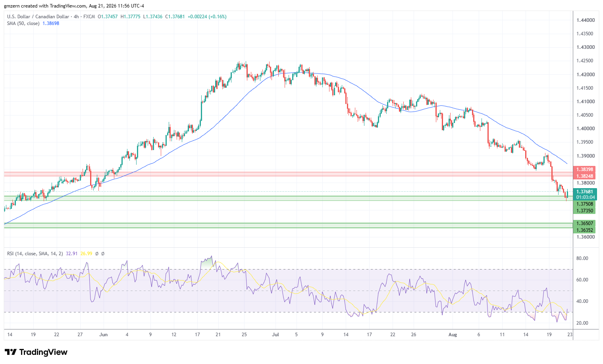The image size is (603, 364).
Task: Click the green support label 1.37508
Action: tap(584, 204)
